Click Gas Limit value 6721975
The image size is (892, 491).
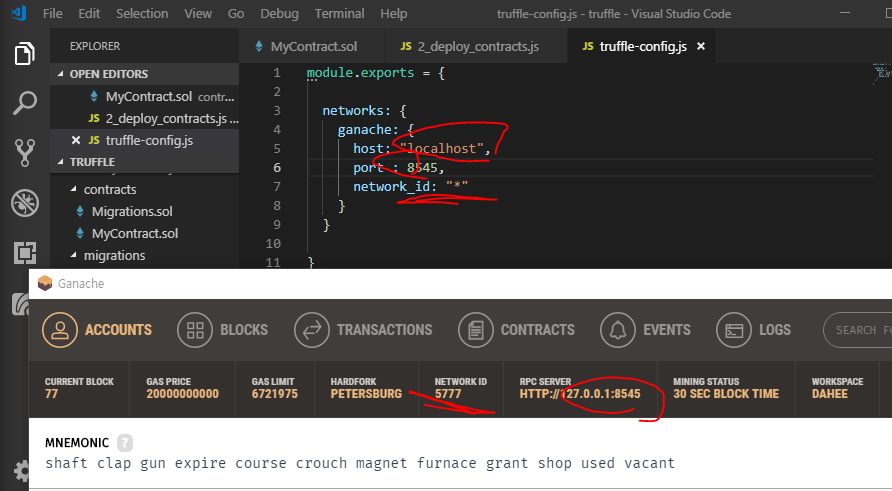point(274,394)
